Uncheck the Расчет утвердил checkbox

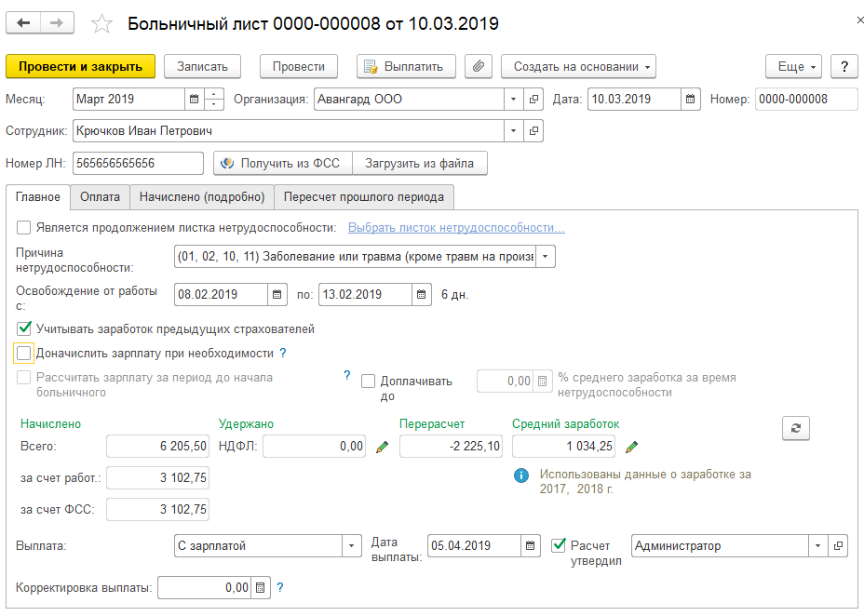[x=560, y=545]
